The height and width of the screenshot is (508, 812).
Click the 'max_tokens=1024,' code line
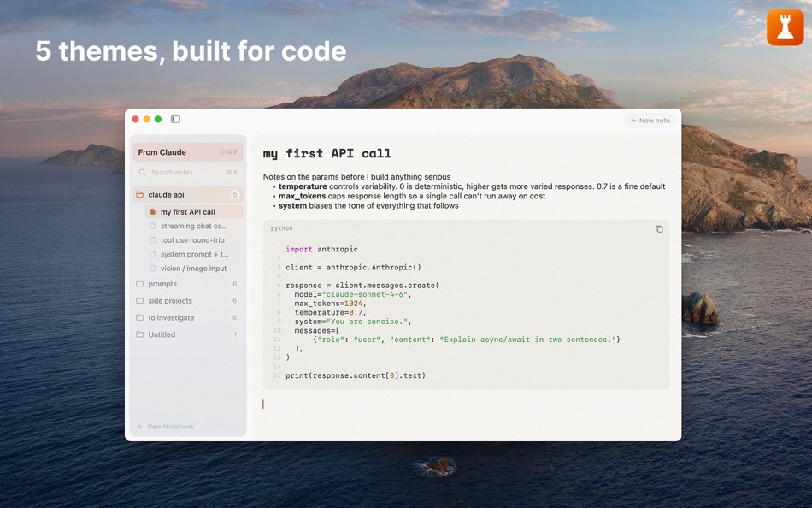331,304
